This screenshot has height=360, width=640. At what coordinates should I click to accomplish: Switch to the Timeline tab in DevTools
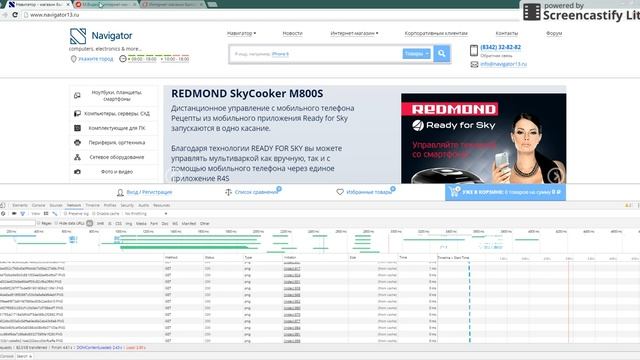coord(92,205)
